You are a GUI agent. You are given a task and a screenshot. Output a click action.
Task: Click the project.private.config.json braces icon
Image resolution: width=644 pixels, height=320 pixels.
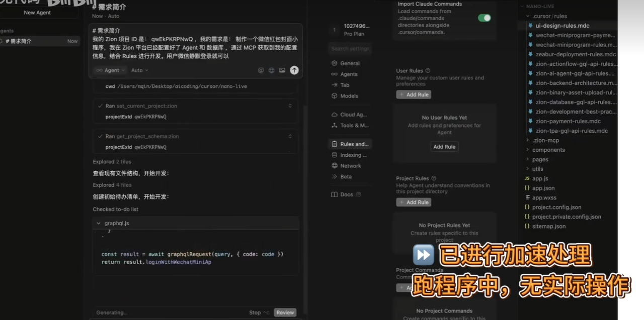[527, 217]
